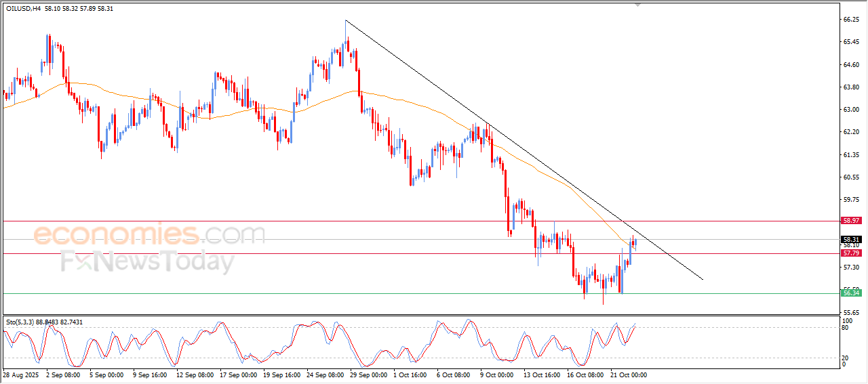The width and height of the screenshot is (868, 384).
Task: Click the 59.75 price axis label
Action: 851,200
